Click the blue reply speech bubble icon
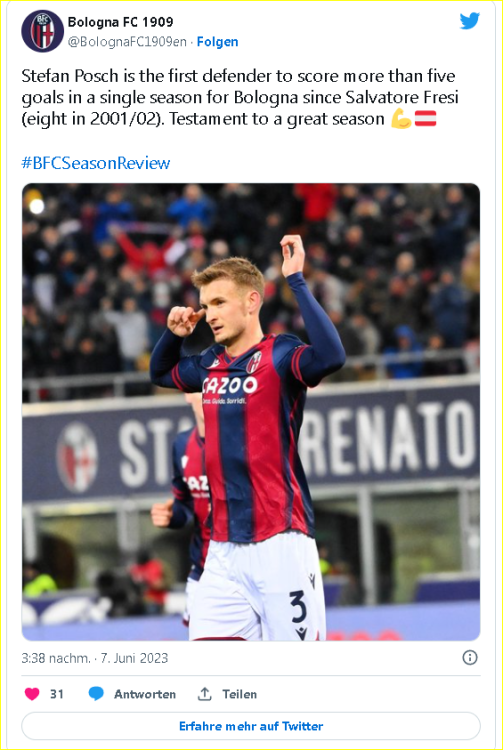Screen dimensions: 503x750 [96, 694]
